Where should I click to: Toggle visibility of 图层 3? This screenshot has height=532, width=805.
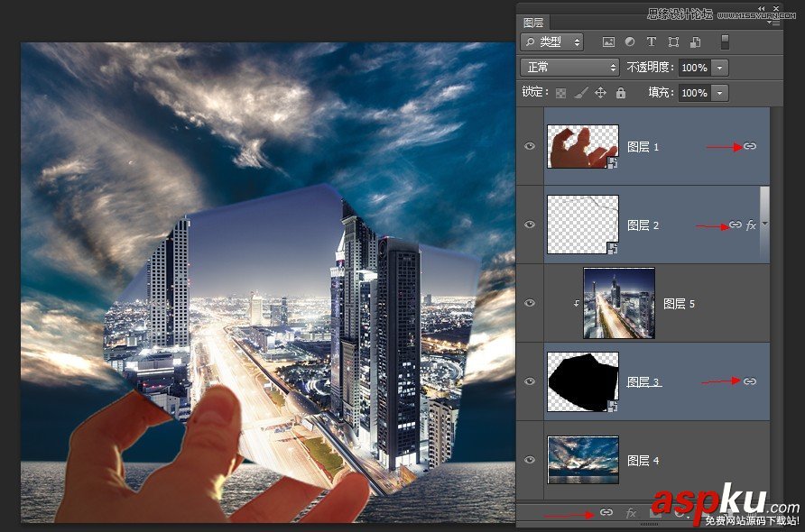pyautogui.click(x=530, y=380)
